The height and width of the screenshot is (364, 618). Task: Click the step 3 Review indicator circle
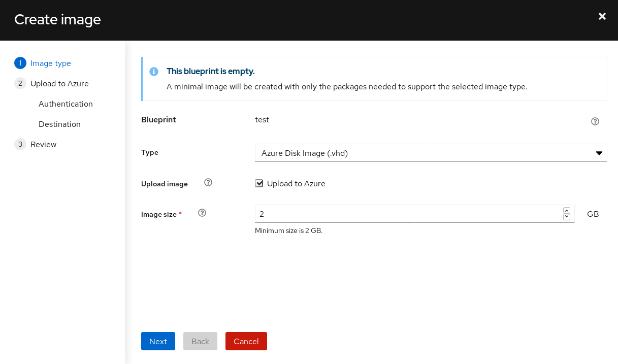(20, 144)
